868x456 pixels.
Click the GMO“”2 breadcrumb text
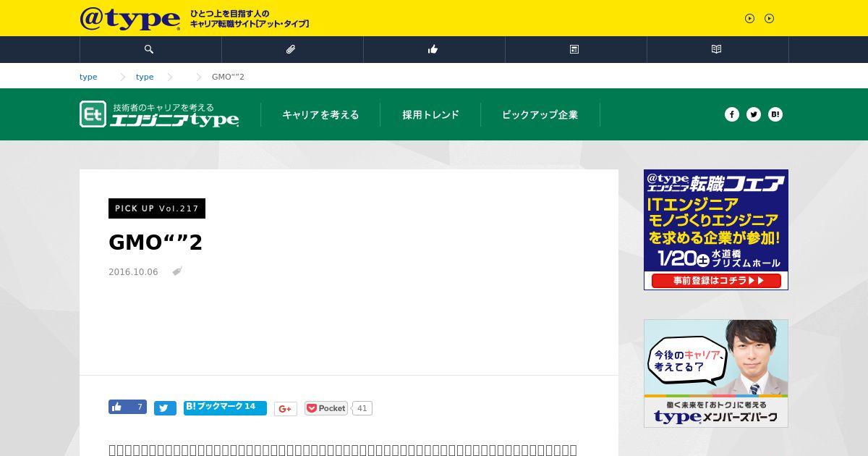[x=228, y=77]
